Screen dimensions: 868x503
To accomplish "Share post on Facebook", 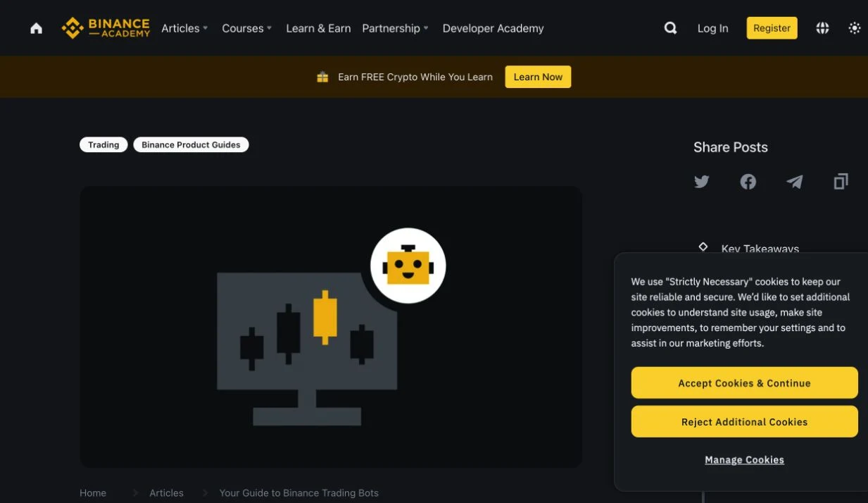I will coord(748,182).
